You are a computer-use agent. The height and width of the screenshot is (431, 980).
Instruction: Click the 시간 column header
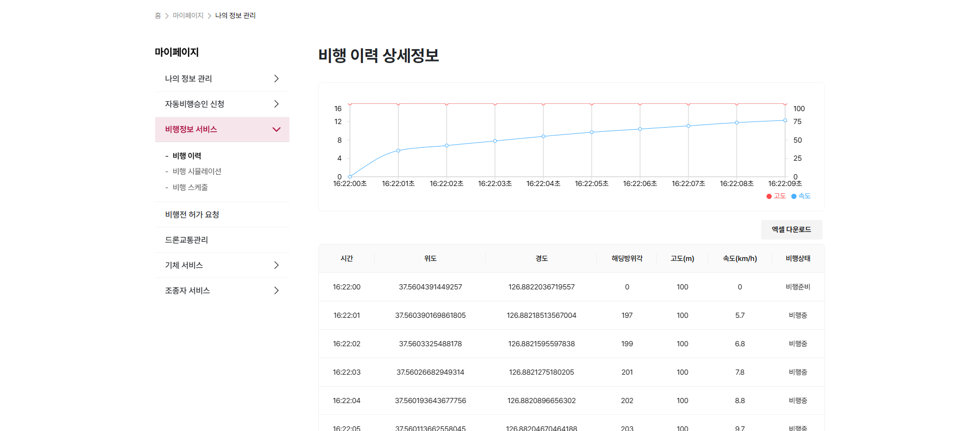click(347, 258)
